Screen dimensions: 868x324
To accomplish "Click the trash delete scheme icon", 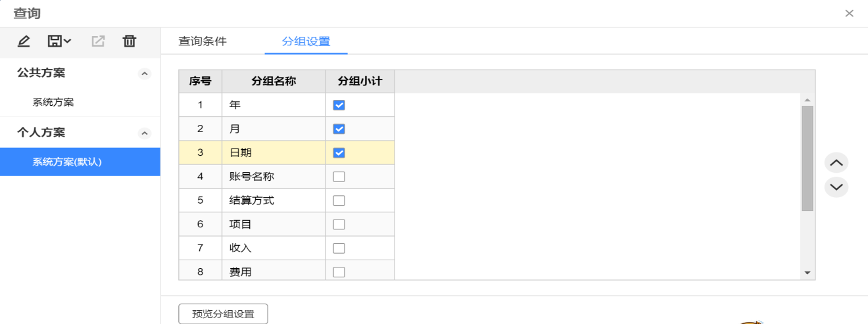I will tap(130, 41).
